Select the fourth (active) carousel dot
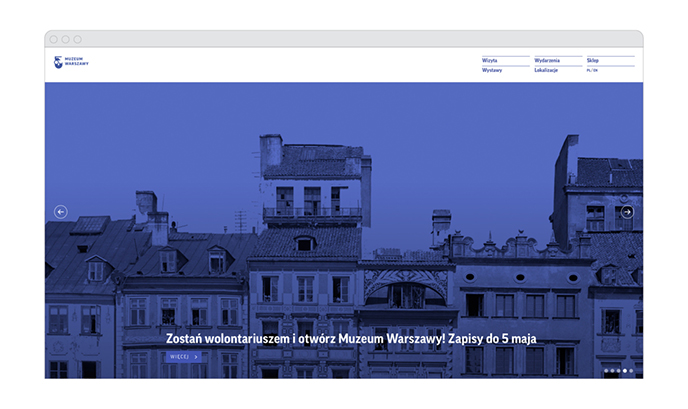Viewport: 688px width, 409px height. point(625,371)
